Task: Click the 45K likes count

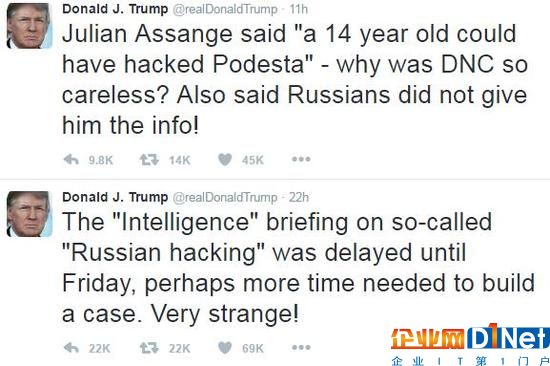Action: click(253, 160)
